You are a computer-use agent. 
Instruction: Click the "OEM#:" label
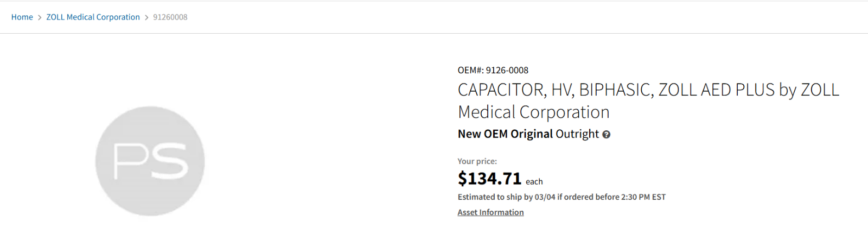[470, 70]
